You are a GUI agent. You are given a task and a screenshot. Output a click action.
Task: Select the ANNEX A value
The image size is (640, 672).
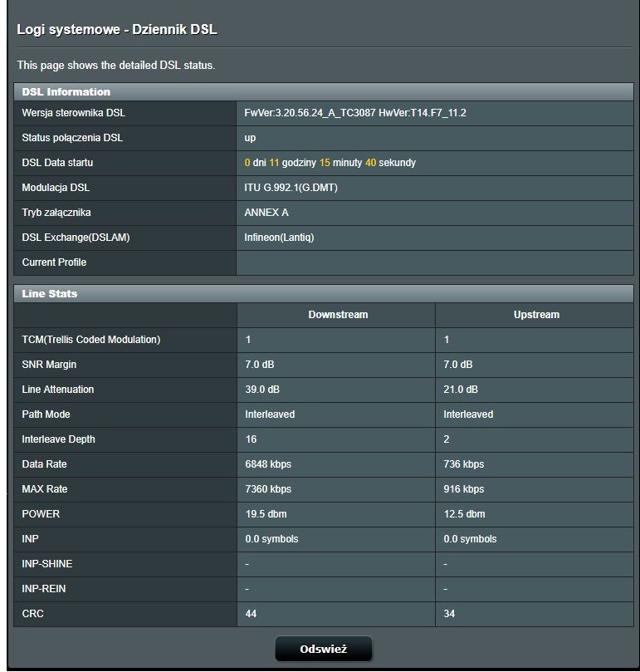tap(266, 213)
